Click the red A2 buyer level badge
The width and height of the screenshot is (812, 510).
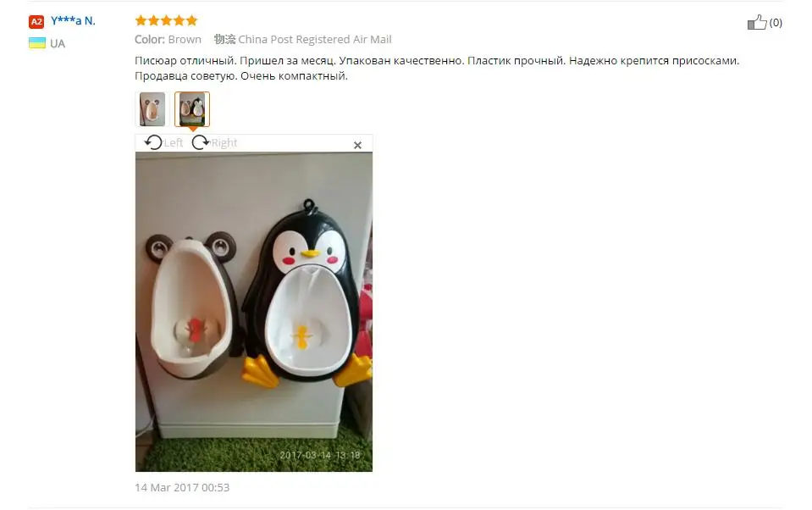[36, 21]
